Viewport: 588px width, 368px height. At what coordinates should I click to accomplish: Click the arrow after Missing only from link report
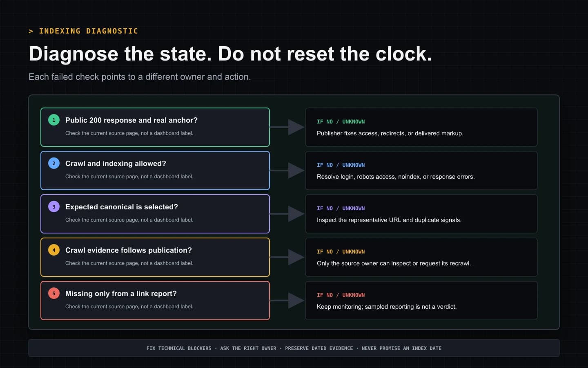pyautogui.click(x=287, y=301)
